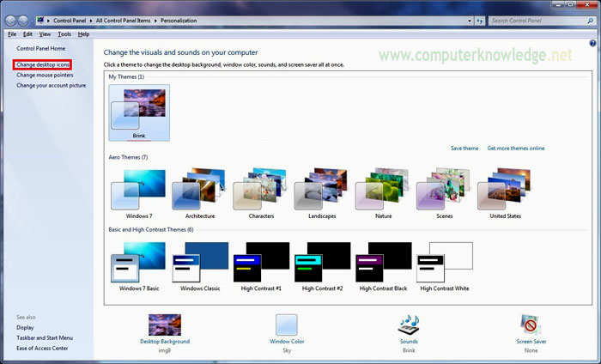Click the Aero Themes (7) heading
The width and height of the screenshot is (601, 364).
(128, 157)
